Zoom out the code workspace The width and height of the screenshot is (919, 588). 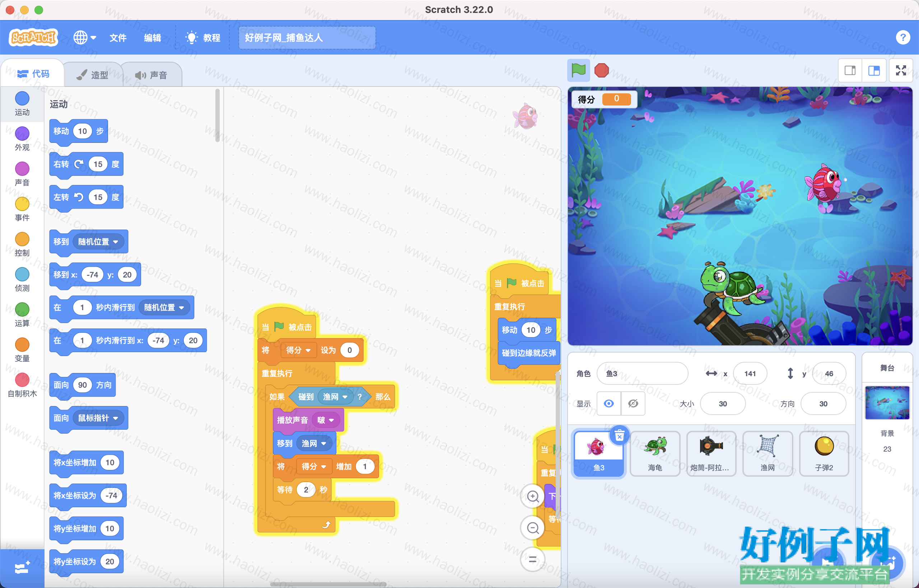point(533,528)
